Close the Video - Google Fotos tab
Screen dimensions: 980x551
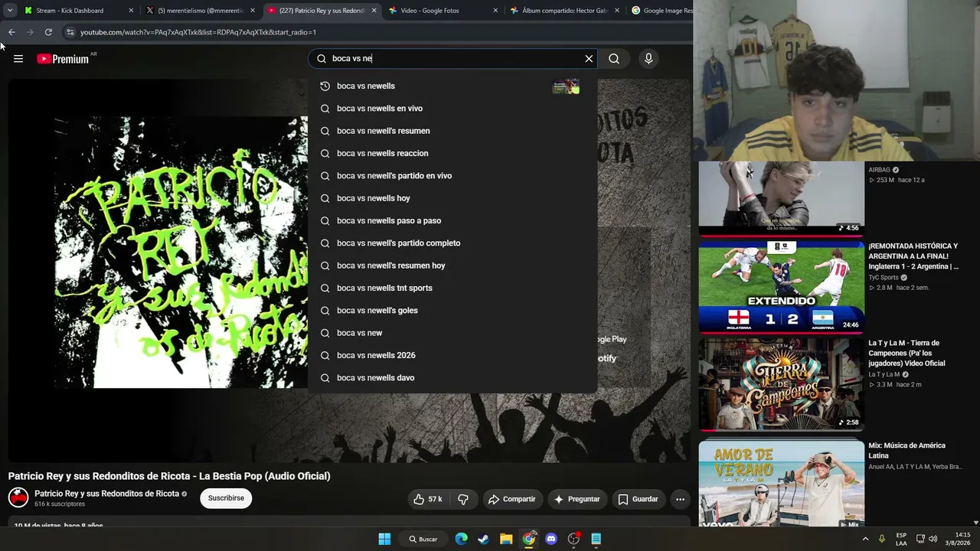pos(495,11)
